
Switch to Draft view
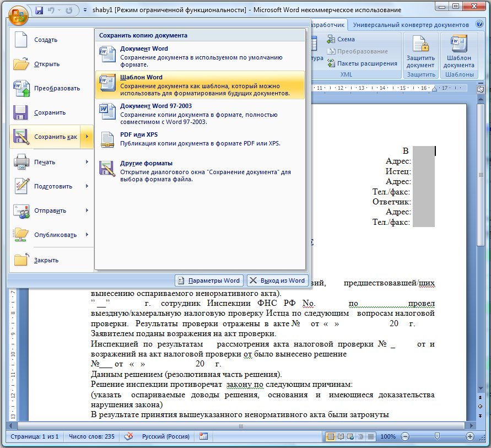(370, 436)
